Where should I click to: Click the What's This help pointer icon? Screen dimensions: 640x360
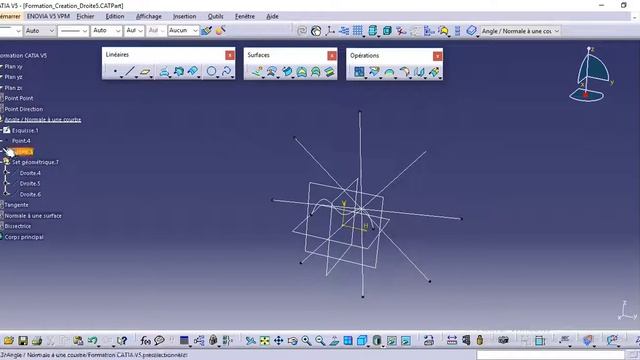point(122,340)
